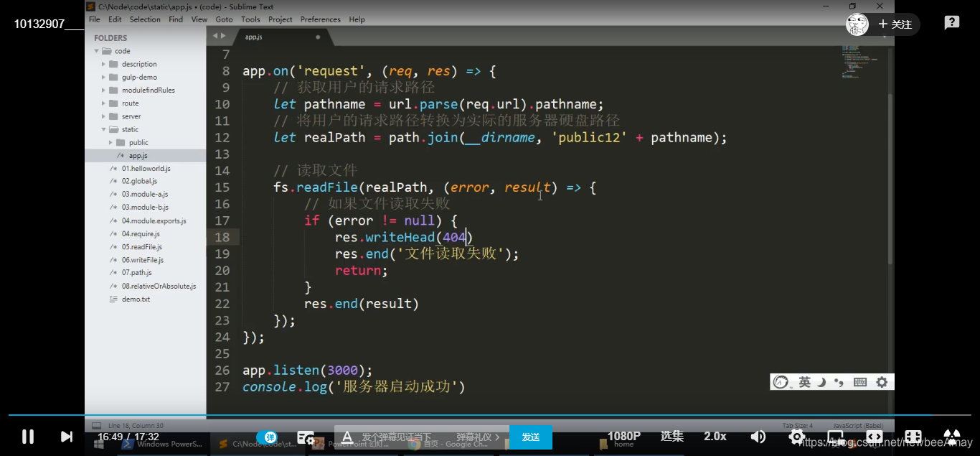
Task: Open the Goto menu
Action: [224, 19]
